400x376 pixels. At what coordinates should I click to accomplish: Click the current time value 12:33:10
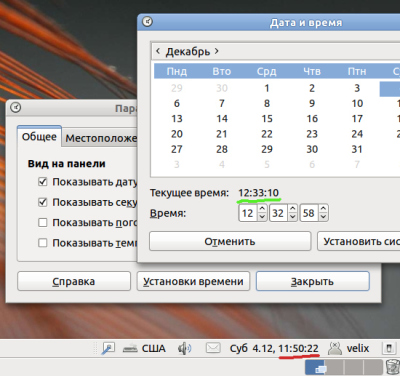258,193
